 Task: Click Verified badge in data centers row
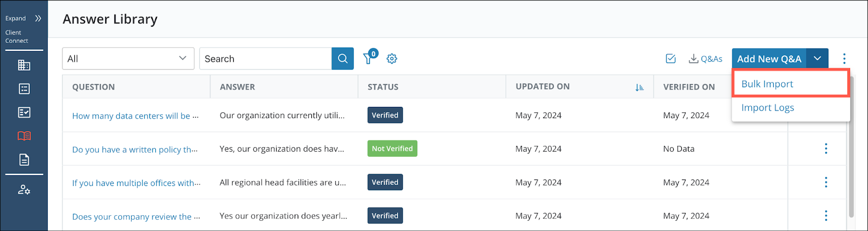[x=385, y=115]
